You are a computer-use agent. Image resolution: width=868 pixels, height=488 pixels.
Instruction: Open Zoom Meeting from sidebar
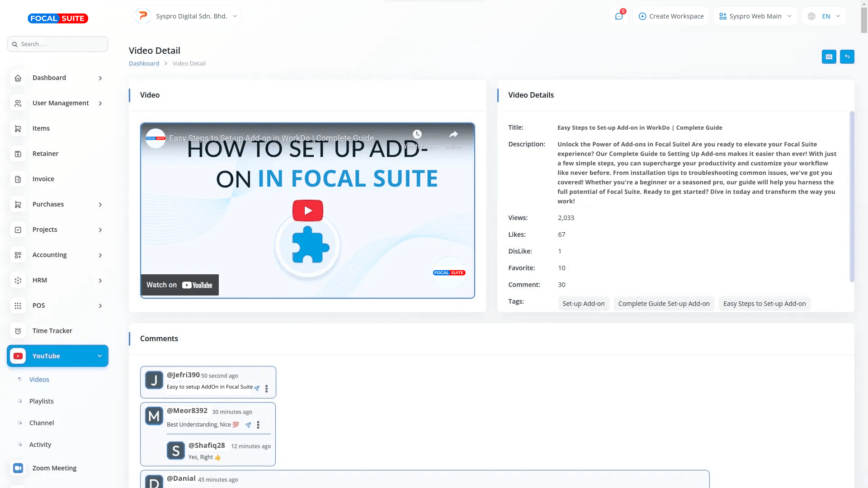54,468
